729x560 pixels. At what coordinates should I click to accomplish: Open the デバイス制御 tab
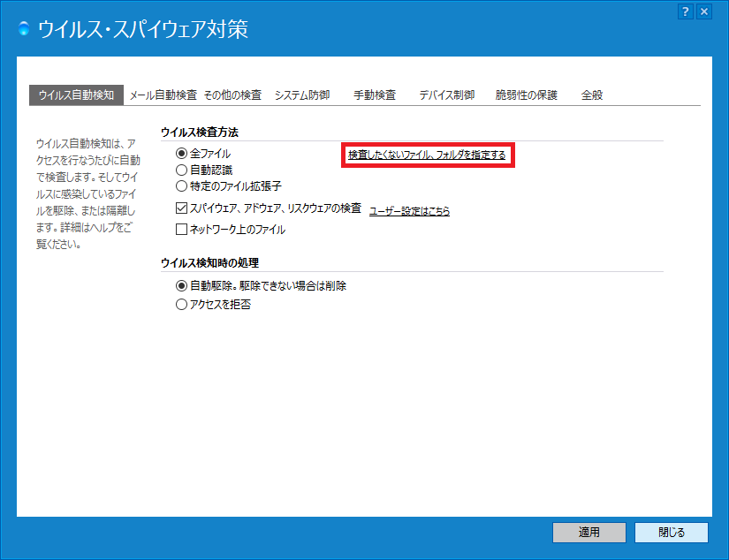coord(447,95)
